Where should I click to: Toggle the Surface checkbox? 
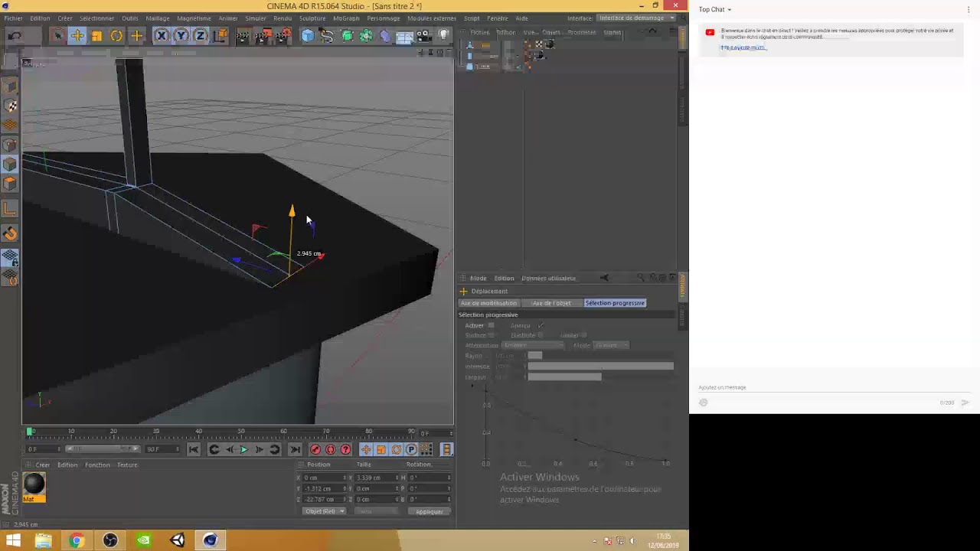[492, 335]
